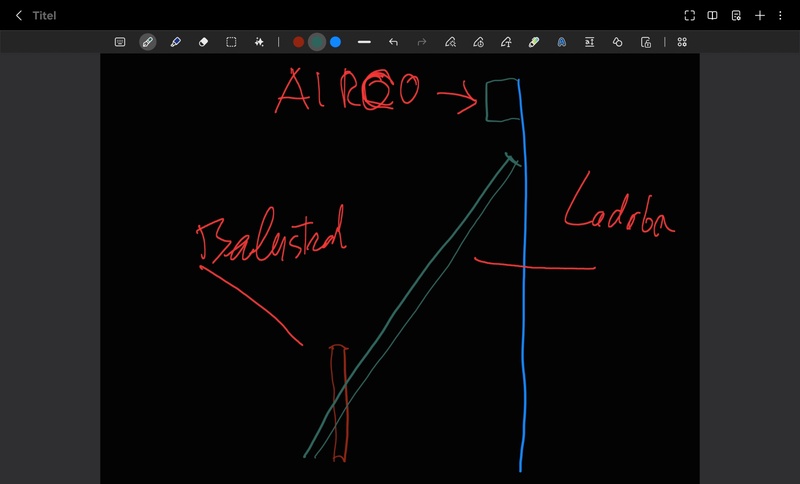Open the shapes conversion tool
This screenshot has width=800, height=484.
[x=617, y=42]
